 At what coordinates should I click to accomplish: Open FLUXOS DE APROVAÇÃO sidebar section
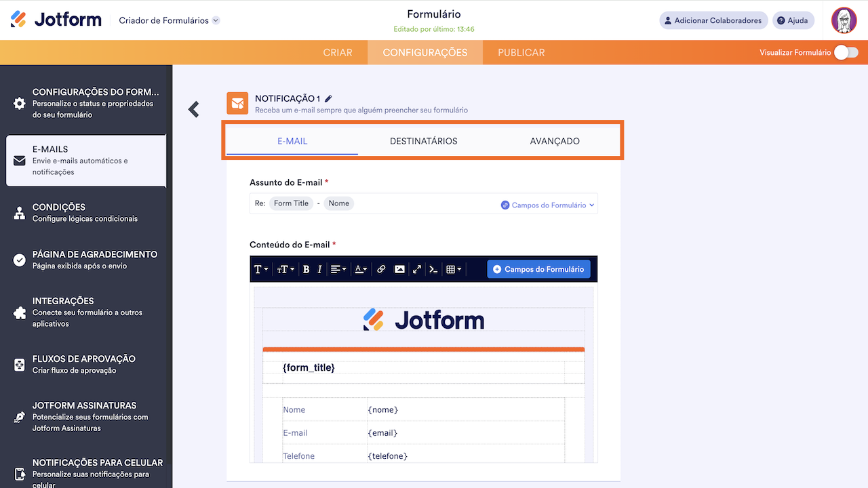86,364
